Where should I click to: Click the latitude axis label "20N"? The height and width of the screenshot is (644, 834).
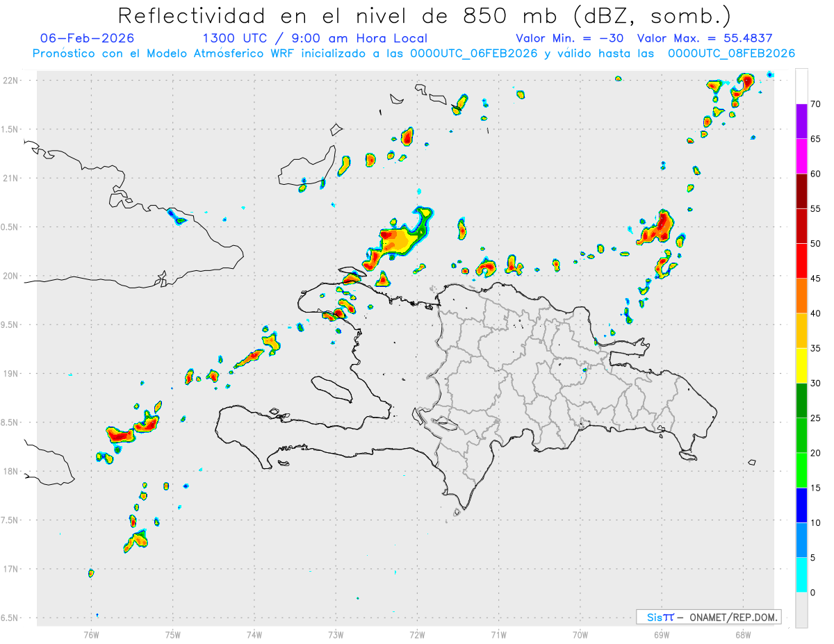(11, 276)
